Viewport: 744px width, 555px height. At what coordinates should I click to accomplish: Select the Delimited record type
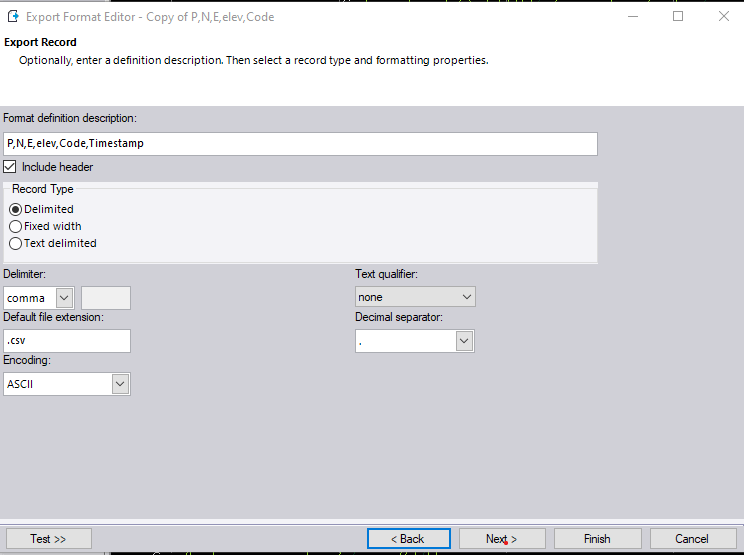(15, 209)
